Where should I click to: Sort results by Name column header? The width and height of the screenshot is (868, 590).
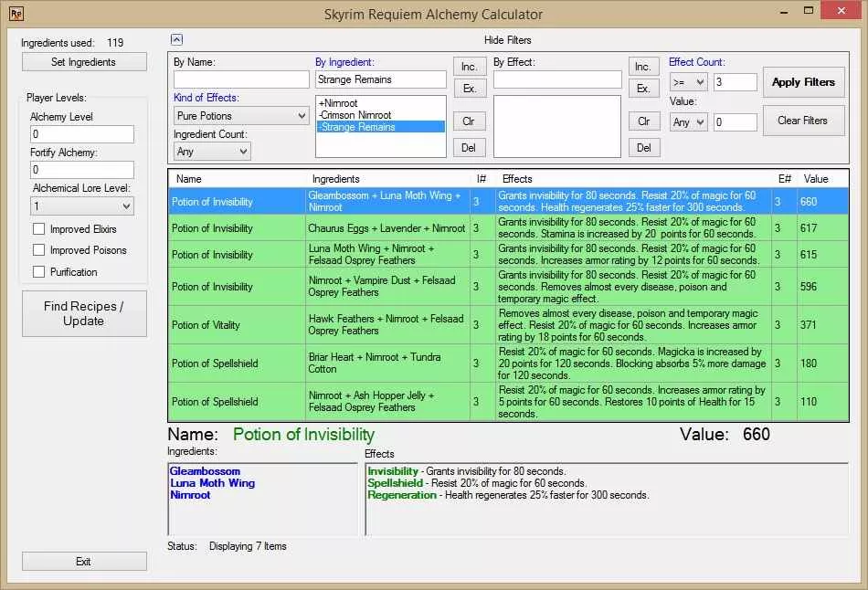point(237,179)
